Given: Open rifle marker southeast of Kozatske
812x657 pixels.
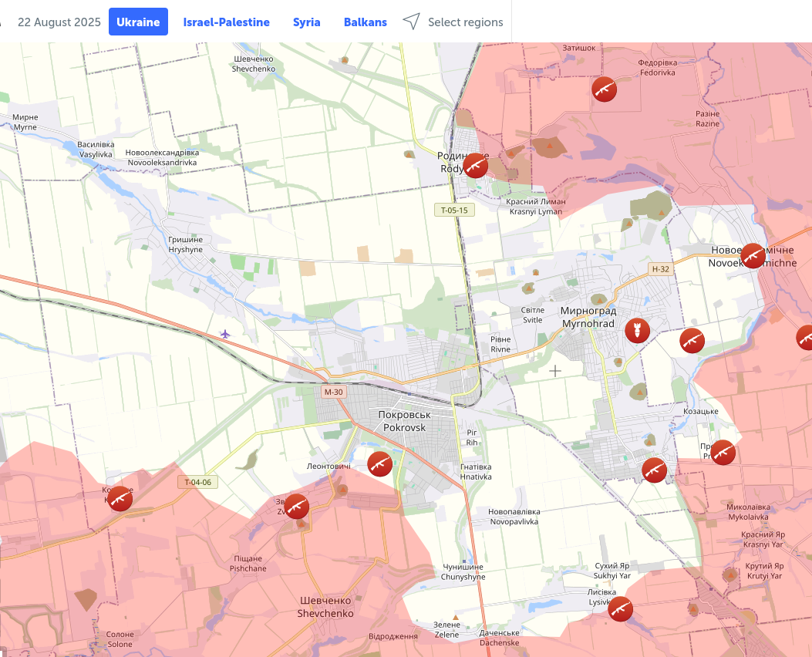Looking at the screenshot, I should (723, 452).
